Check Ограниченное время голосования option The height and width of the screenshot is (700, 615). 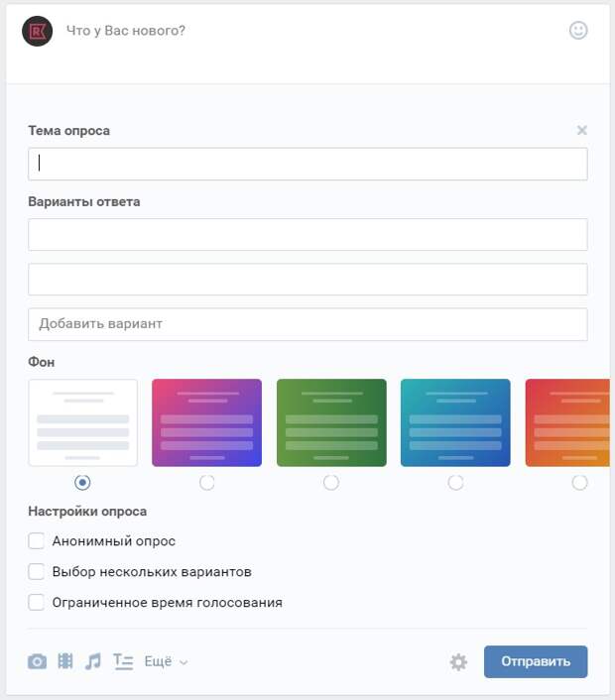click(x=36, y=602)
